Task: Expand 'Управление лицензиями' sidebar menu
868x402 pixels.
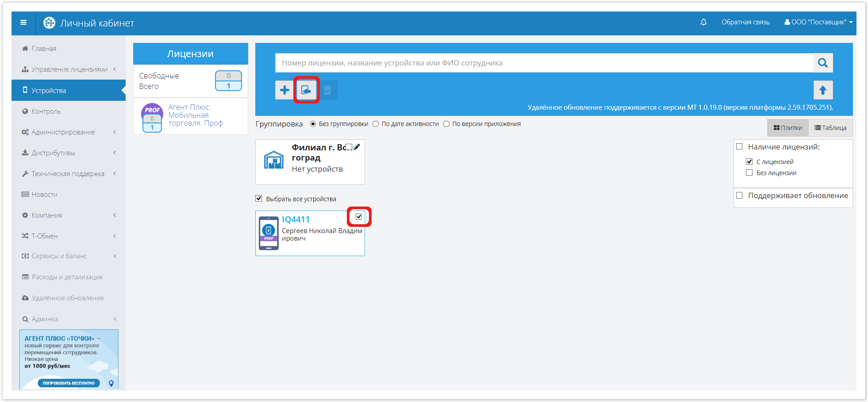Action: coord(69,69)
